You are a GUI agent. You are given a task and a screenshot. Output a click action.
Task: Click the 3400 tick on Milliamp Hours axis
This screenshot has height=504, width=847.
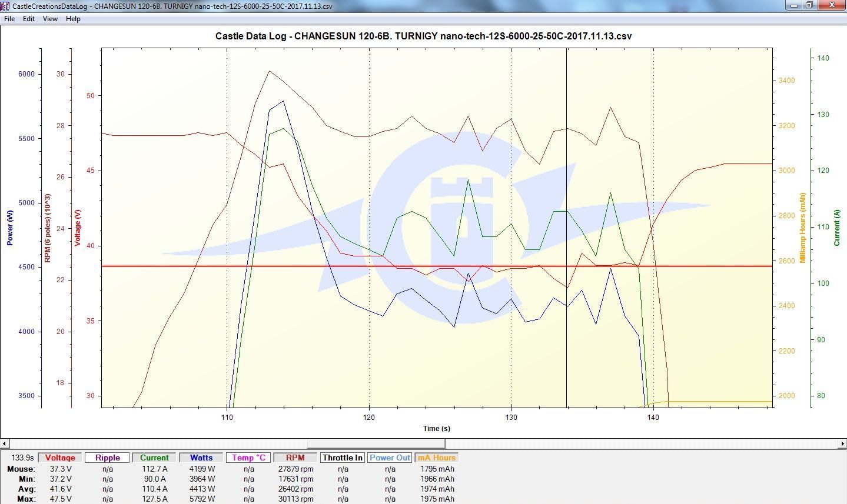pyautogui.click(x=786, y=81)
